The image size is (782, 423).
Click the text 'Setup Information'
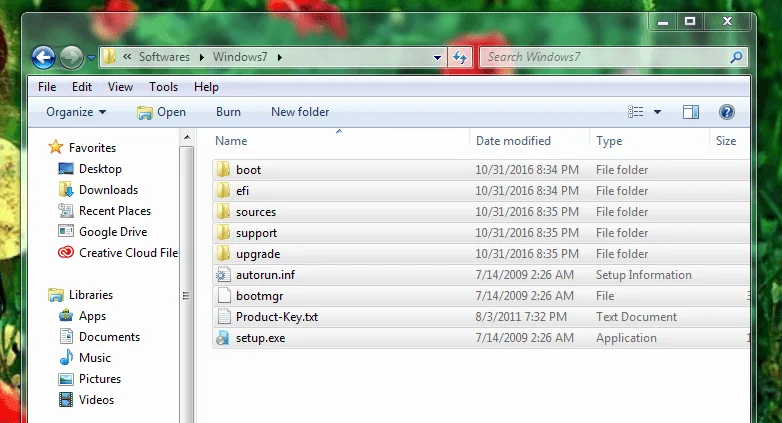[643, 275]
